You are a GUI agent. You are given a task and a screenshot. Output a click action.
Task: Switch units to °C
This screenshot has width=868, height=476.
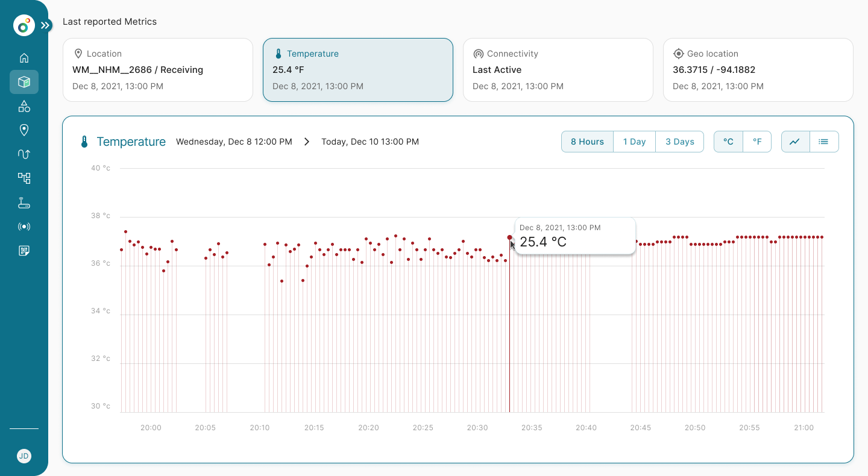click(x=728, y=142)
